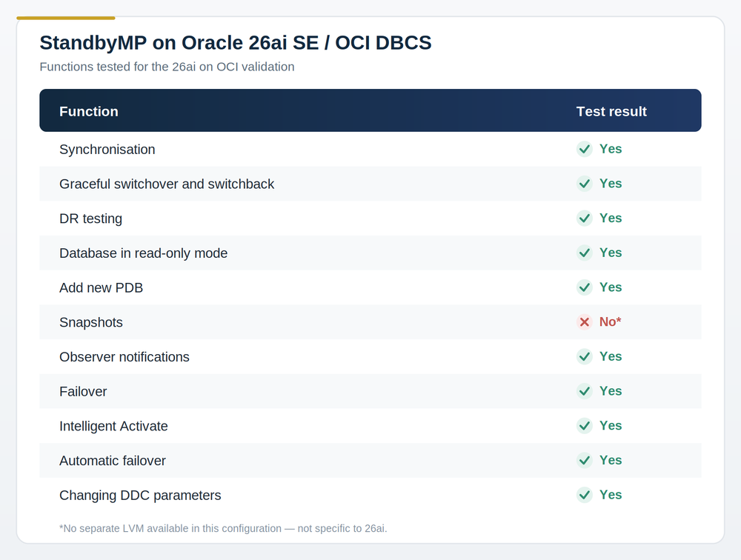
Task: Click the 'Snapshots' function name
Action: coord(91,322)
